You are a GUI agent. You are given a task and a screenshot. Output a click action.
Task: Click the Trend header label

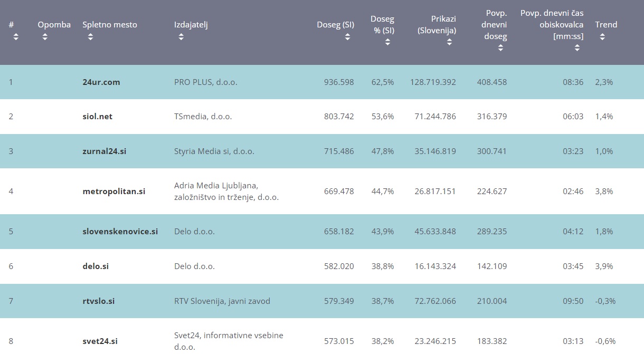(x=606, y=25)
